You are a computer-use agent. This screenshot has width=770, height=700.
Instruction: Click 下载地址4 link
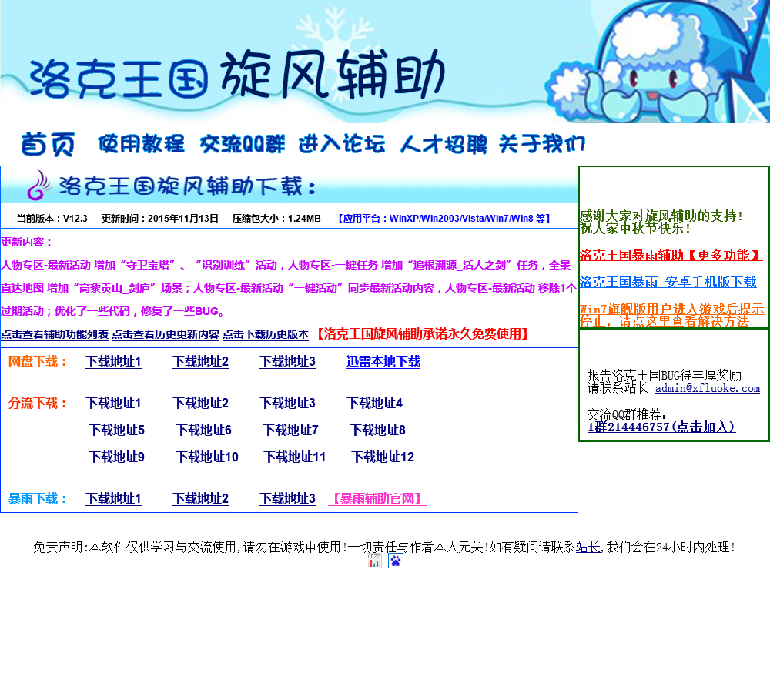point(374,404)
